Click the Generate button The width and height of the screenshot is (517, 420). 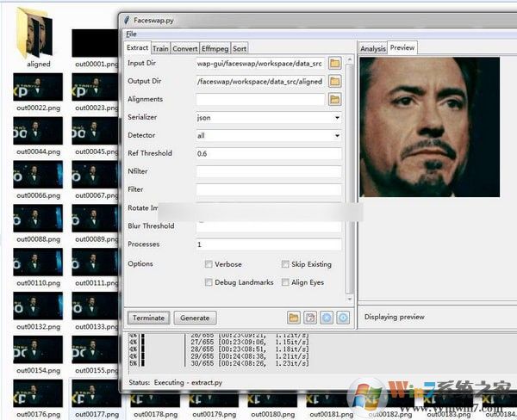tap(194, 318)
